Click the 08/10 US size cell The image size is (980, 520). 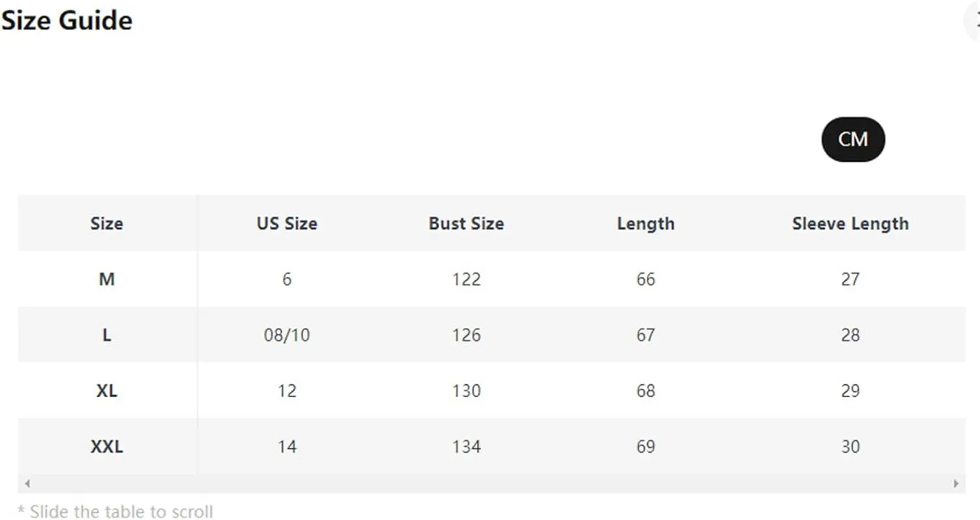pyautogui.click(x=287, y=335)
